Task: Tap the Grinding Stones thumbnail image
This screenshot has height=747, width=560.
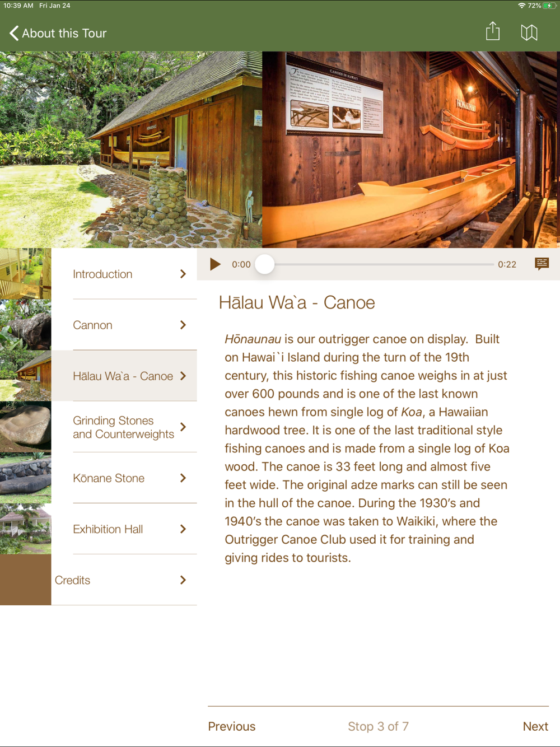Action: [25, 427]
